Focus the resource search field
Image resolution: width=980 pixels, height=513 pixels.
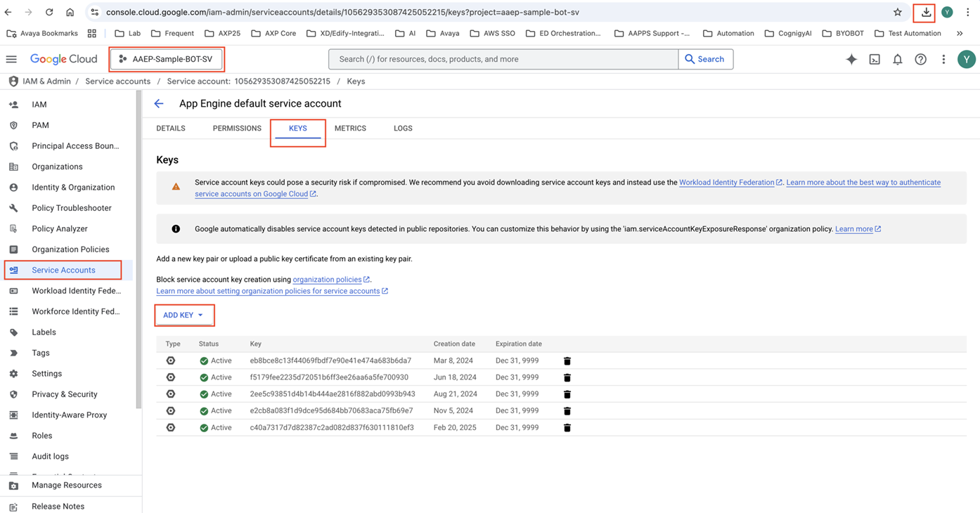pos(503,60)
